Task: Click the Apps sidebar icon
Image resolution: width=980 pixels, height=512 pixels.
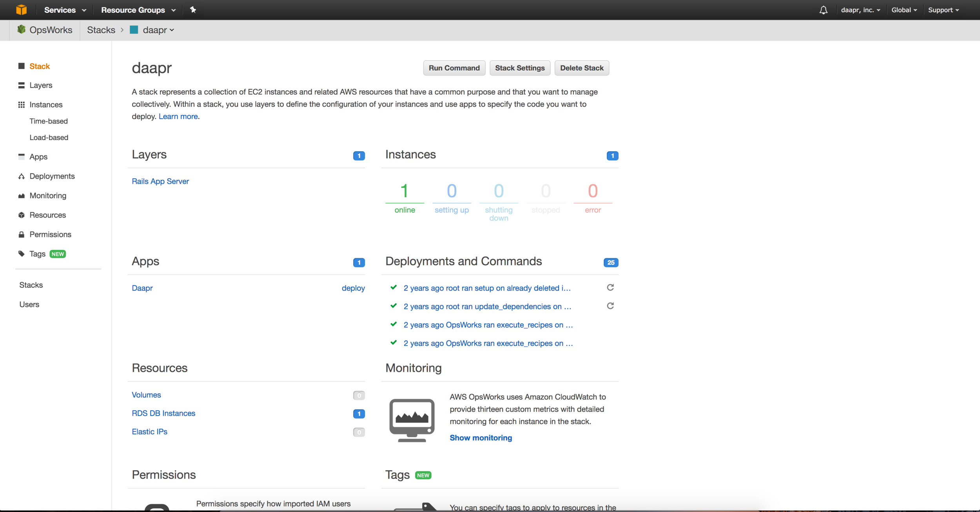Action: click(22, 156)
